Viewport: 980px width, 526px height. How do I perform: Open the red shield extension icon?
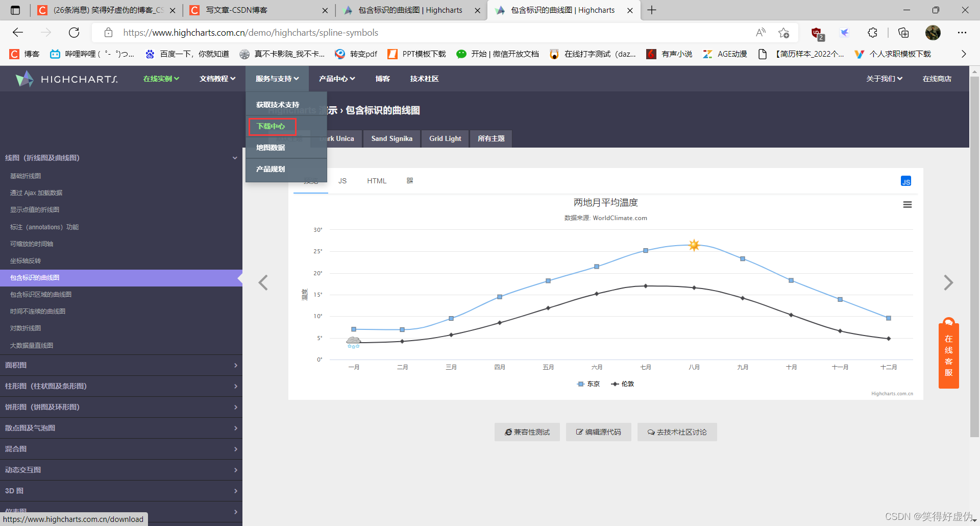817,33
